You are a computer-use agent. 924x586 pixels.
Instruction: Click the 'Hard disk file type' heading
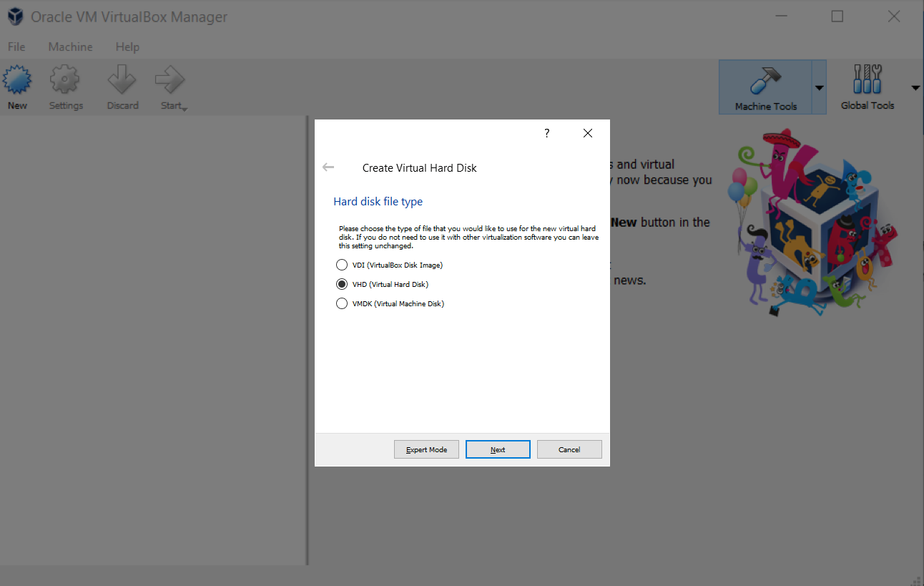(378, 202)
